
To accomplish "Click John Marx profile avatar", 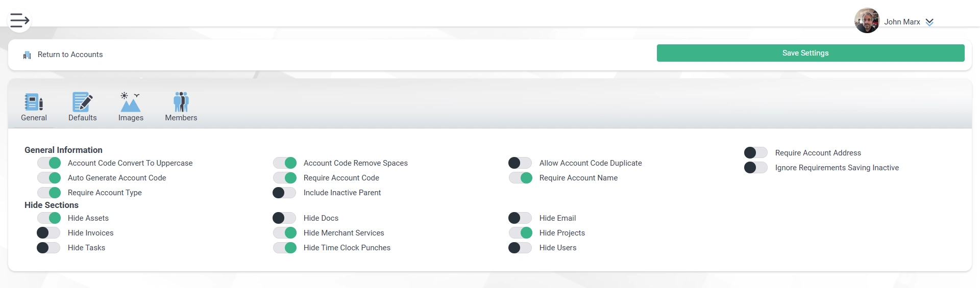I will pos(867,20).
